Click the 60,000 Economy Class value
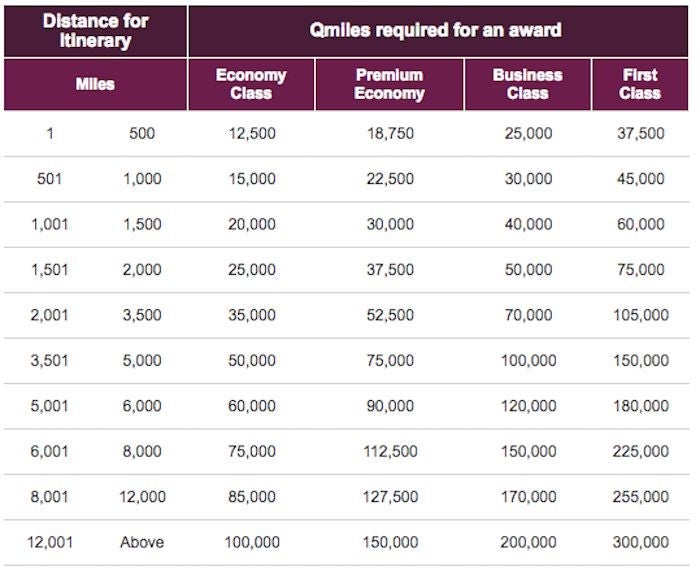This screenshot has height=575, width=700. pos(252,406)
